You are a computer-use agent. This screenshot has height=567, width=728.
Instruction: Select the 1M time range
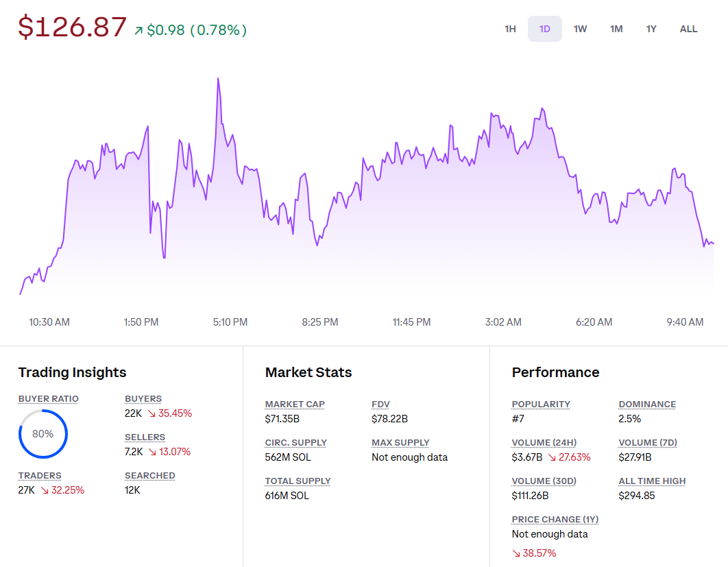coord(616,29)
